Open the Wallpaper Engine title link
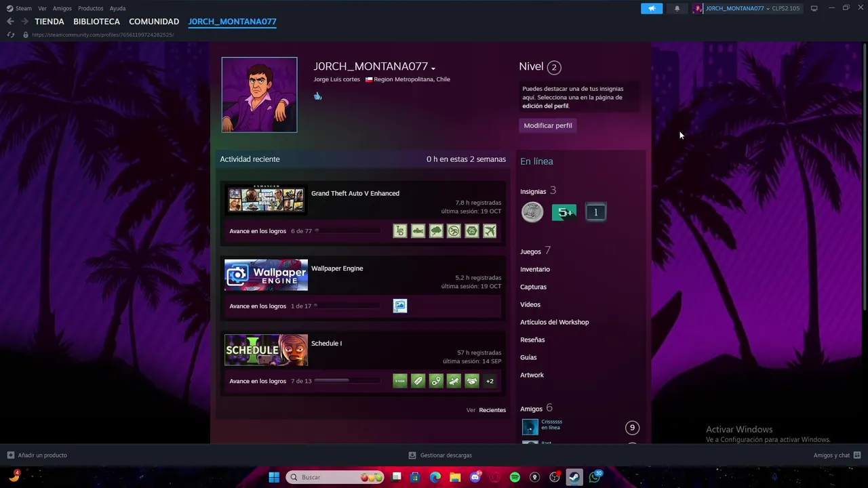 [x=337, y=268]
